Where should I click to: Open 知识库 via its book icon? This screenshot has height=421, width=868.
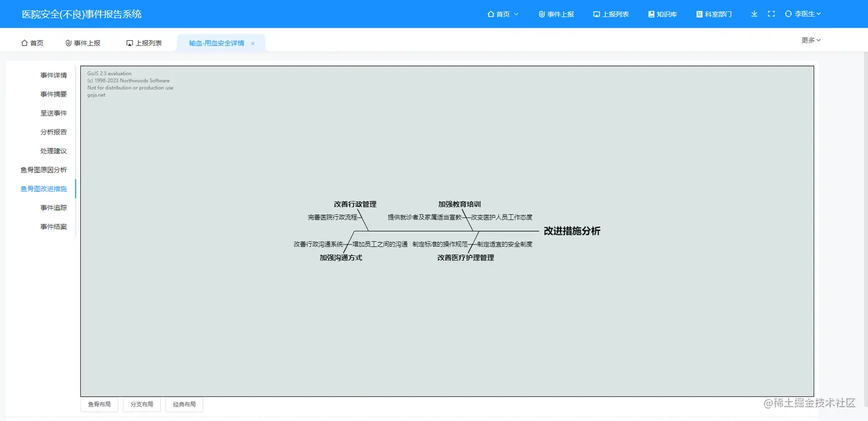point(650,14)
